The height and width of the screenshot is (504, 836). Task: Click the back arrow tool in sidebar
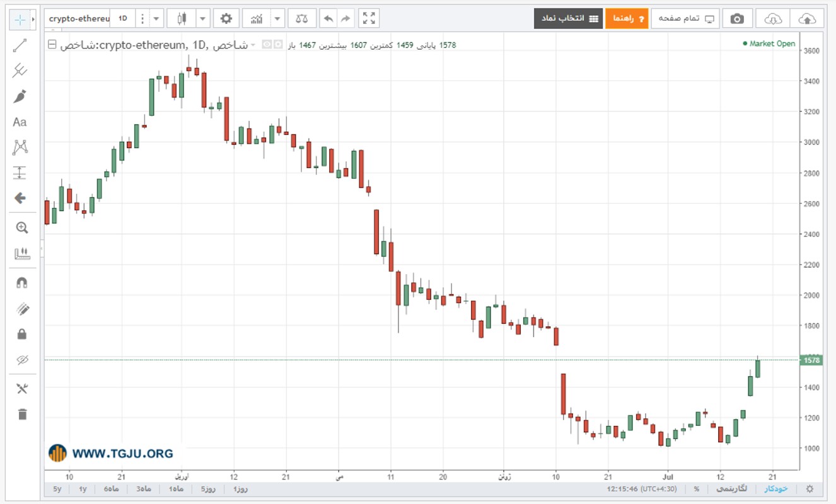[20, 198]
